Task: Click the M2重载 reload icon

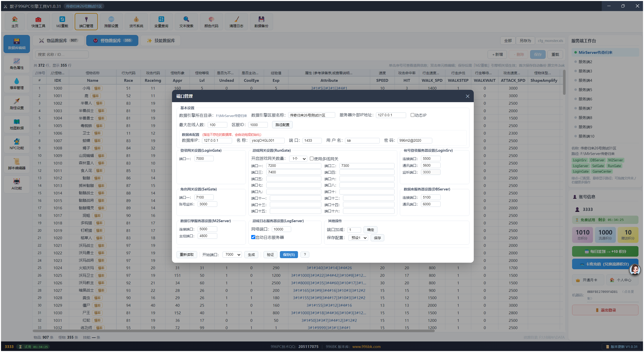Action: (x=62, y=22)
